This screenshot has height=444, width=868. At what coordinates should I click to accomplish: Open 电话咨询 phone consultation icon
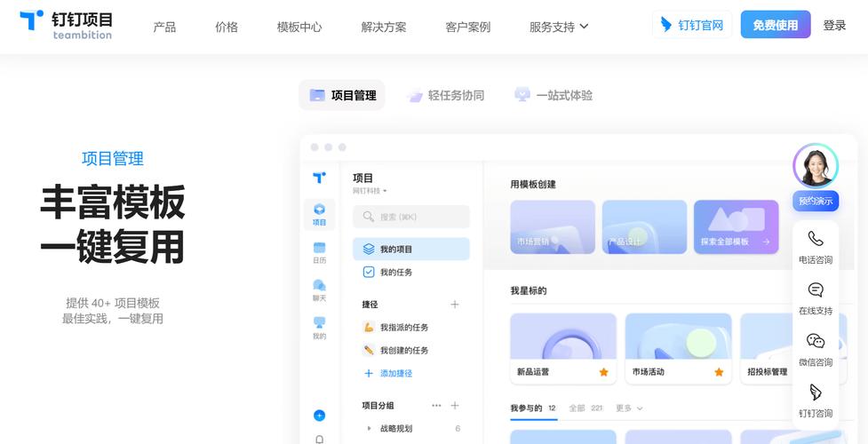pyautogui.click(x=815, y=239)
